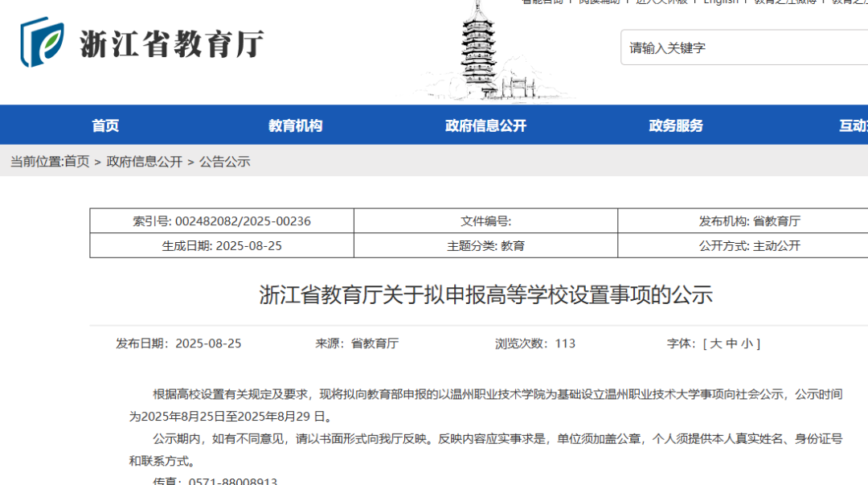Click the 浙江省教育厅 site title
Image resolution: width=868 pixels, height=485 pixels.
click(x=171, y=43)
